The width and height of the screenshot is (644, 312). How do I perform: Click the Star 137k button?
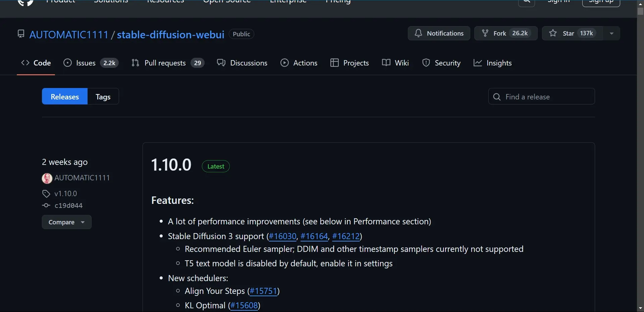(573, 33)
